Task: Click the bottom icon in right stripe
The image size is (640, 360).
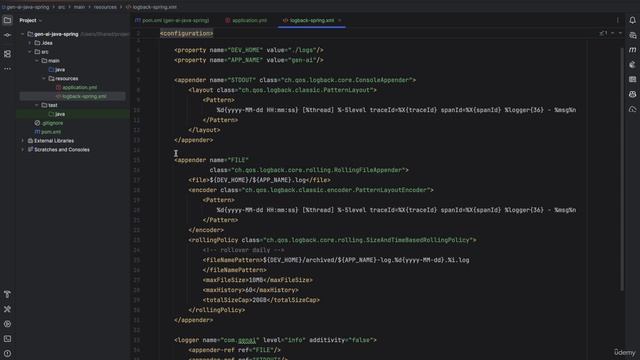Action: coord(632,109)
